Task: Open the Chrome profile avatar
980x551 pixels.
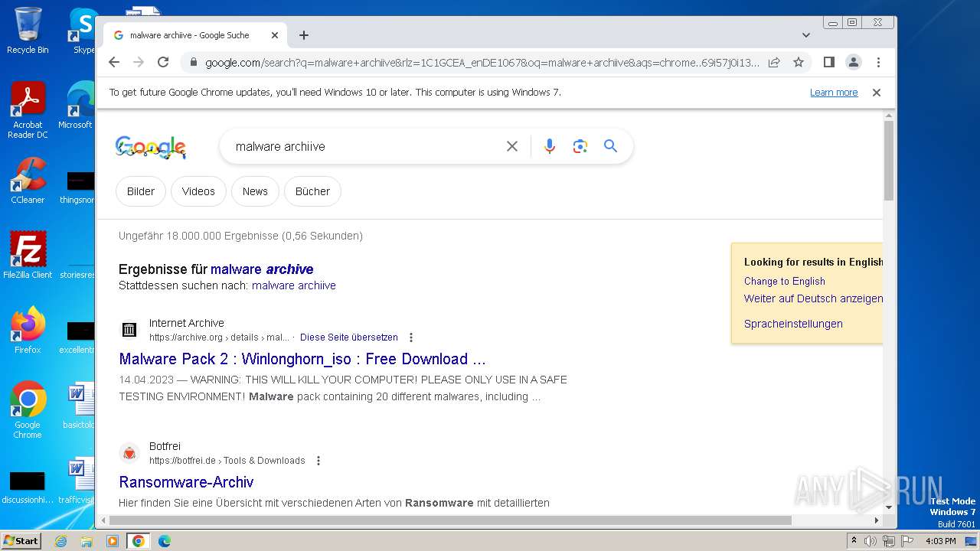Action: click(854, 62)
